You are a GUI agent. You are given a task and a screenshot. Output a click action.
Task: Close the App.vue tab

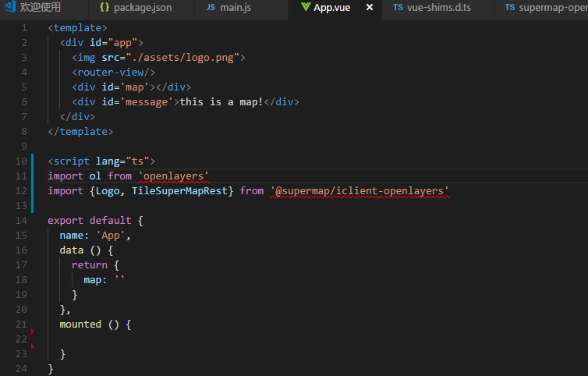(x=370, y=8)
